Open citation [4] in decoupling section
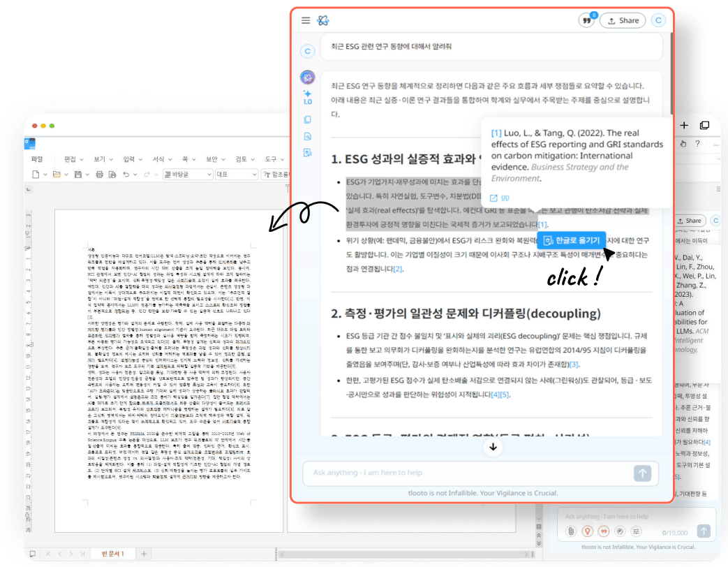 click(x=496, y=395)
